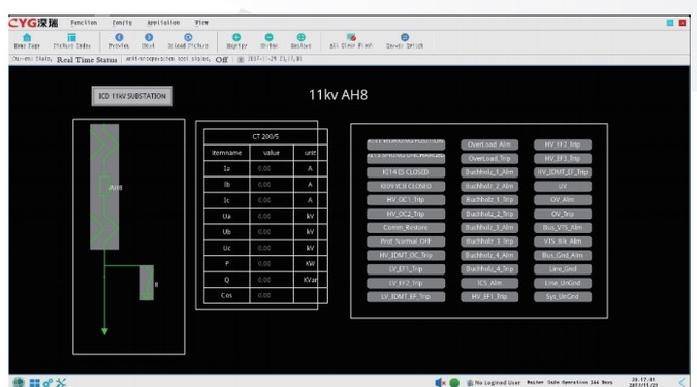Open the Application menu

click(x=164, y=23)
